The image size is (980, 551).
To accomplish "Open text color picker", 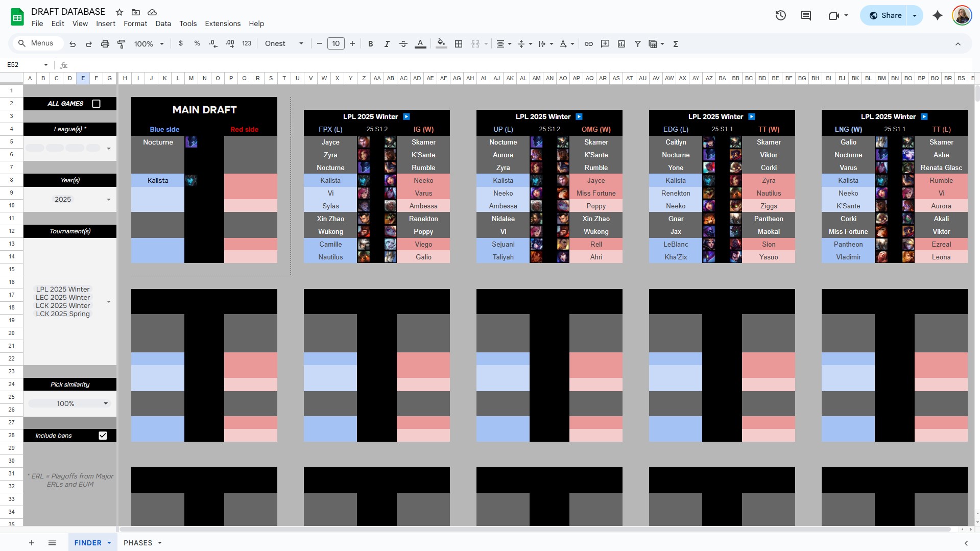I will (x=420, y=44).
